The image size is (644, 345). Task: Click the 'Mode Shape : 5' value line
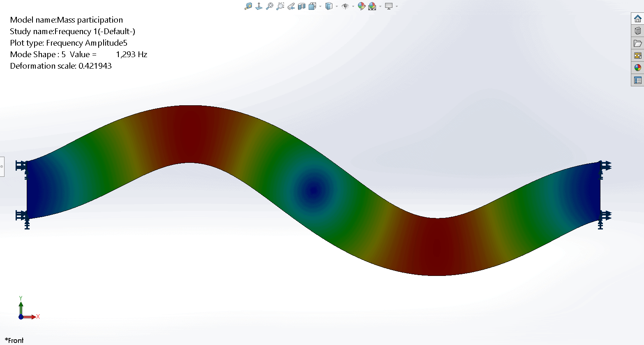(78, 54)
